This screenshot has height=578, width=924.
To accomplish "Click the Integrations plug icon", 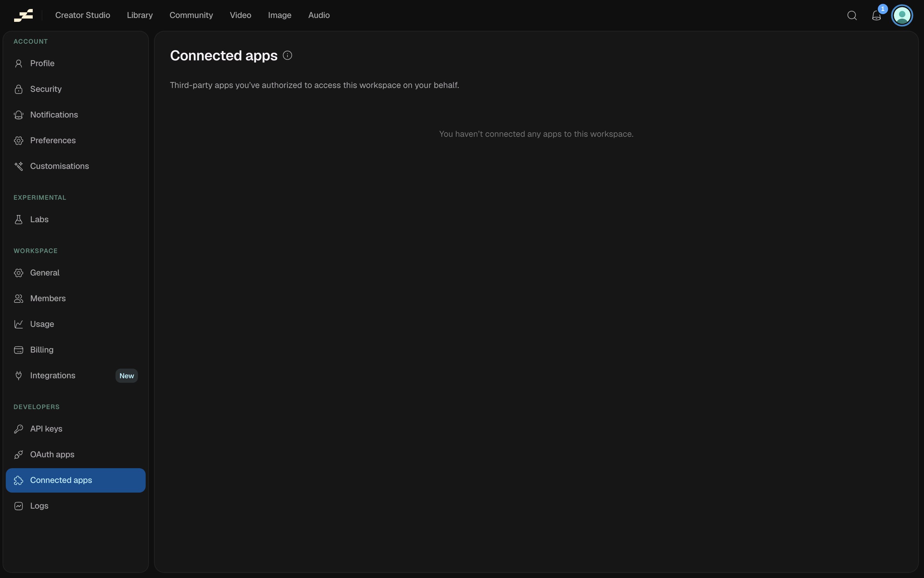I will (x=18, y=375).
